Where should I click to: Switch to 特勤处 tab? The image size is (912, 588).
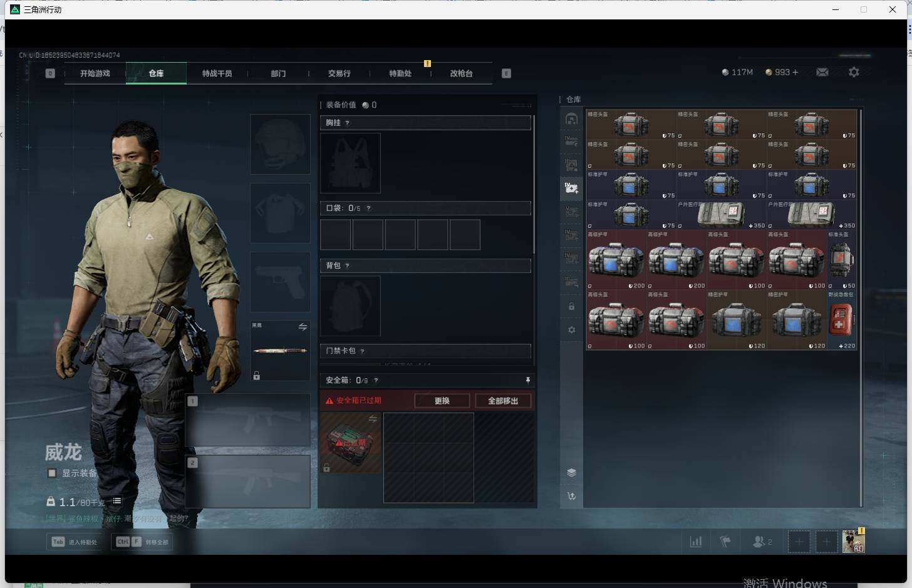(x=400, y=73)
